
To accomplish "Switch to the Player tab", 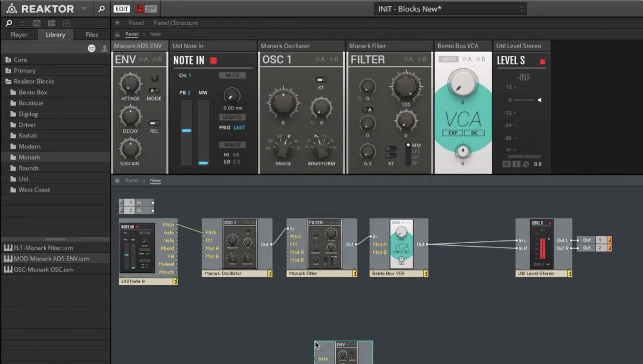I will click(x=19, y=35).
